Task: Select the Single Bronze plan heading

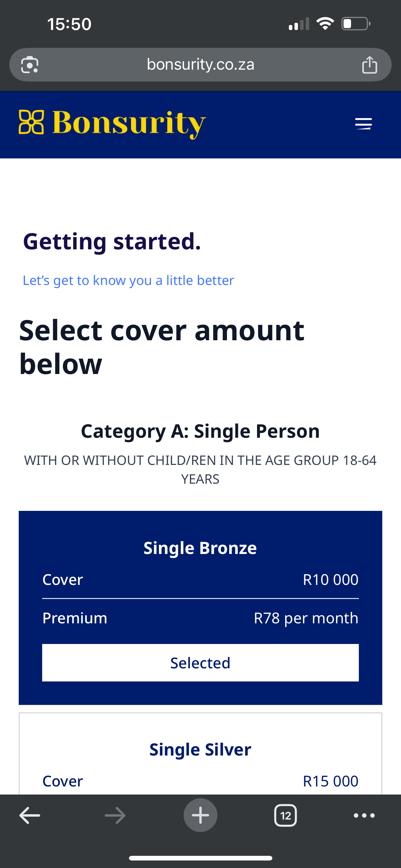Action: (200, 548)
